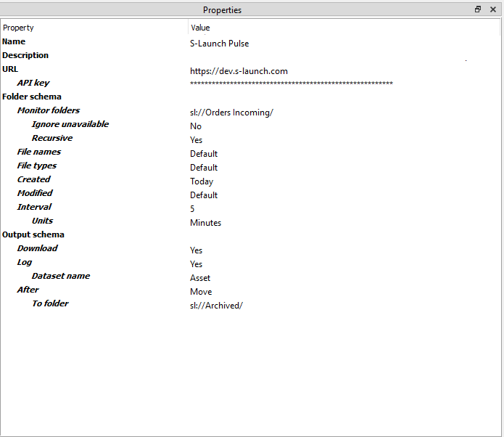Click the Modified value Default
Image resolution: width=504 pixels, height=437 pixels.
point(204,195)
